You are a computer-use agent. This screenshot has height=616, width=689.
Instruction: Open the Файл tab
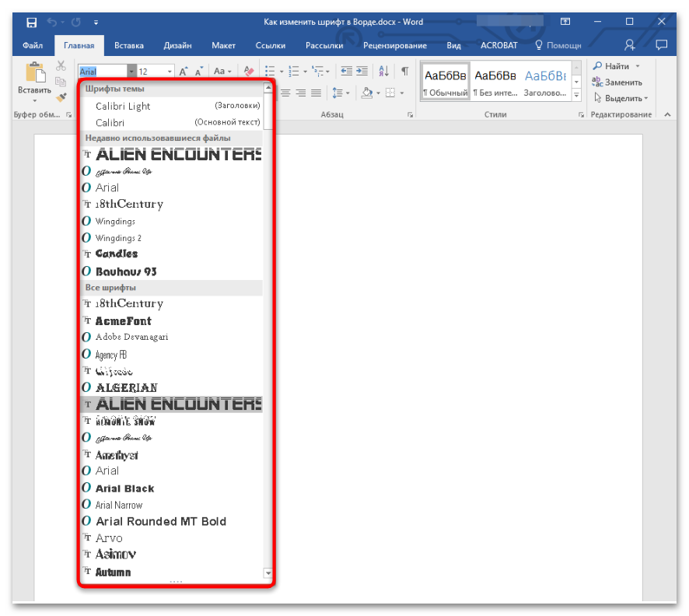[33, 45]
